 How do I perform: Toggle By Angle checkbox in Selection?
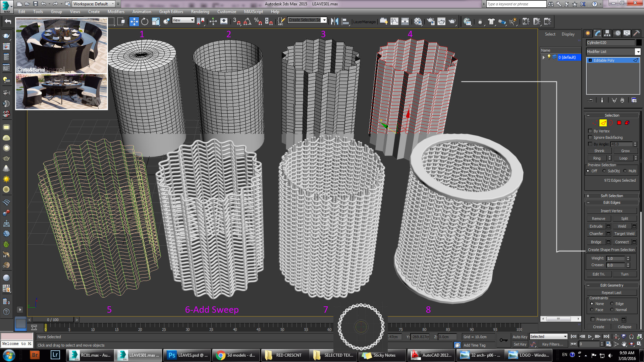590,144
